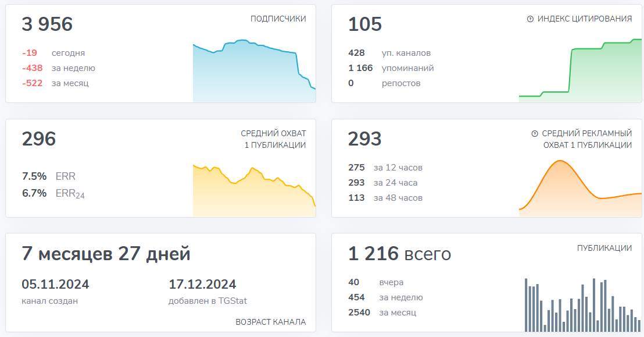Click the упоминаний label
This screenshot has height=337, width=644.
(x=408, y=68)
